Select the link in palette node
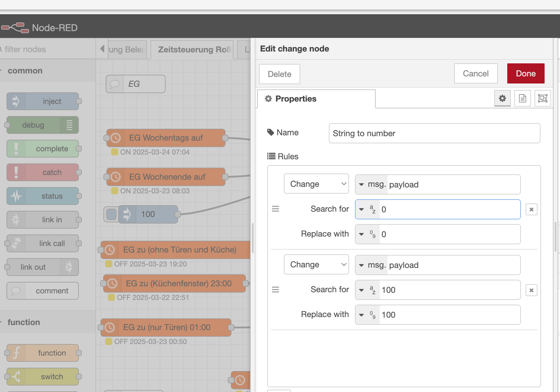Screen dimensions: 560x392 (43, 220)
